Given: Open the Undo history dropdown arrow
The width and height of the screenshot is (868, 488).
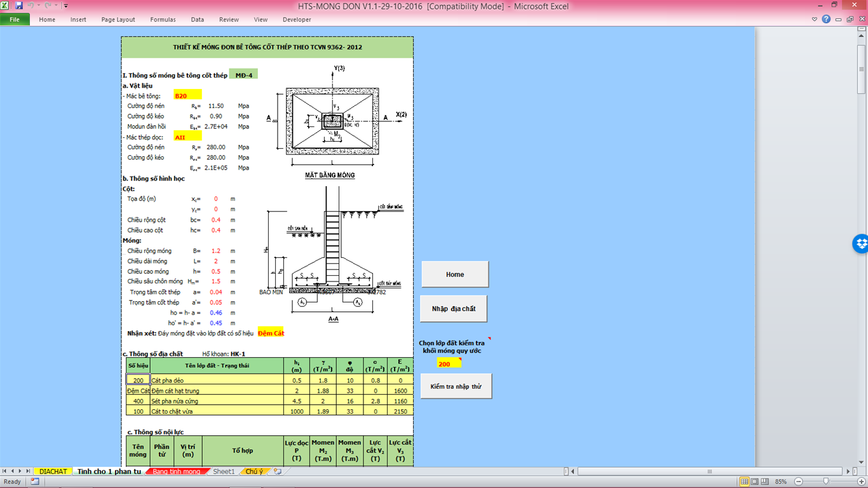Looking at the screenshot, I should pyautogui.click(x=38, y=6).
